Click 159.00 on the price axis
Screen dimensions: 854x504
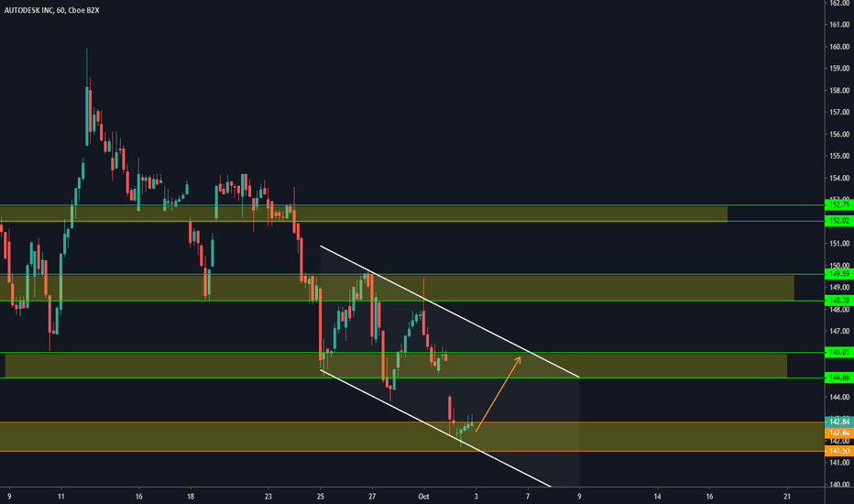tap(839, 69)
